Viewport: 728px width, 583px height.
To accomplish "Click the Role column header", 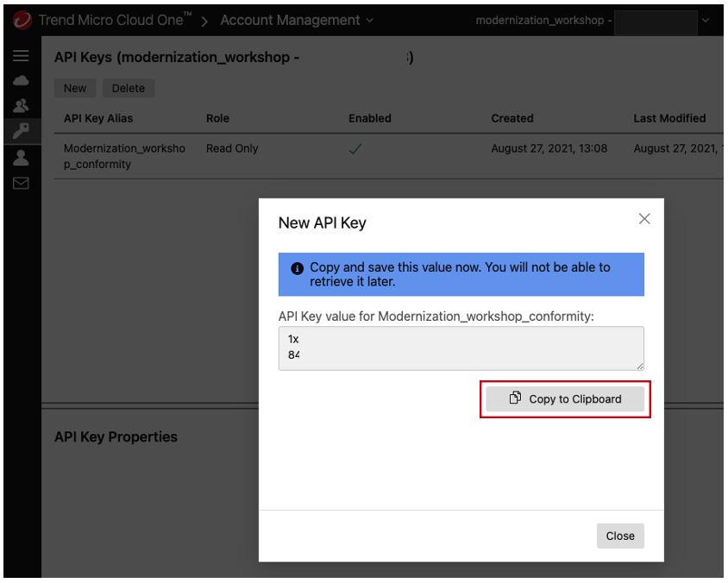I will pos(217,118).
